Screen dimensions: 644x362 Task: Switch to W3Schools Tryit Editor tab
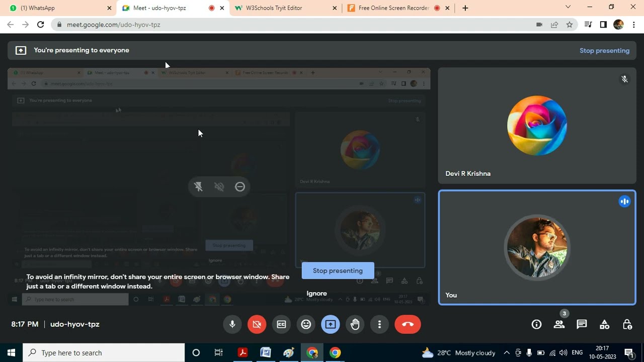[x=286, y=8]
